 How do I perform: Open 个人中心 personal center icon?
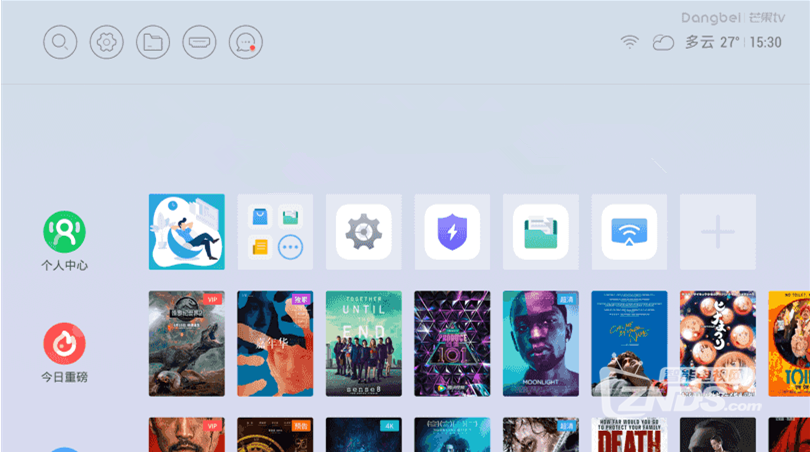point(64,232)
